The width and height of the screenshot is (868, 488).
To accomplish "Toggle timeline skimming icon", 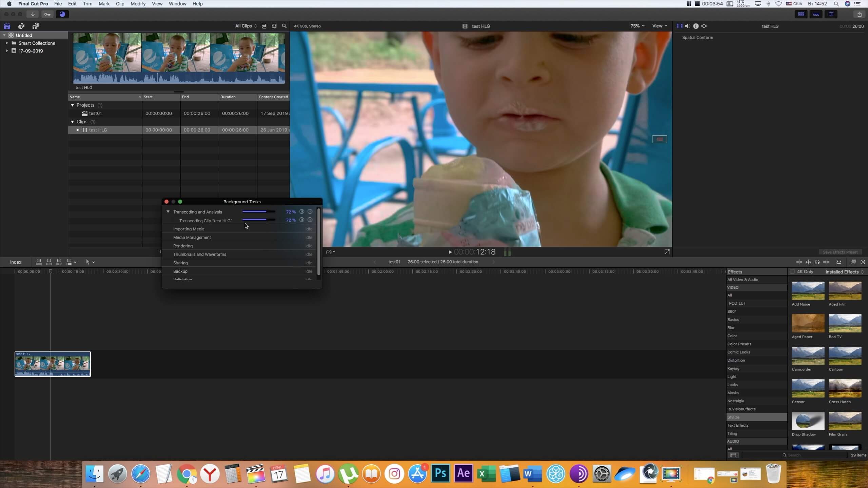I will 799,262.
